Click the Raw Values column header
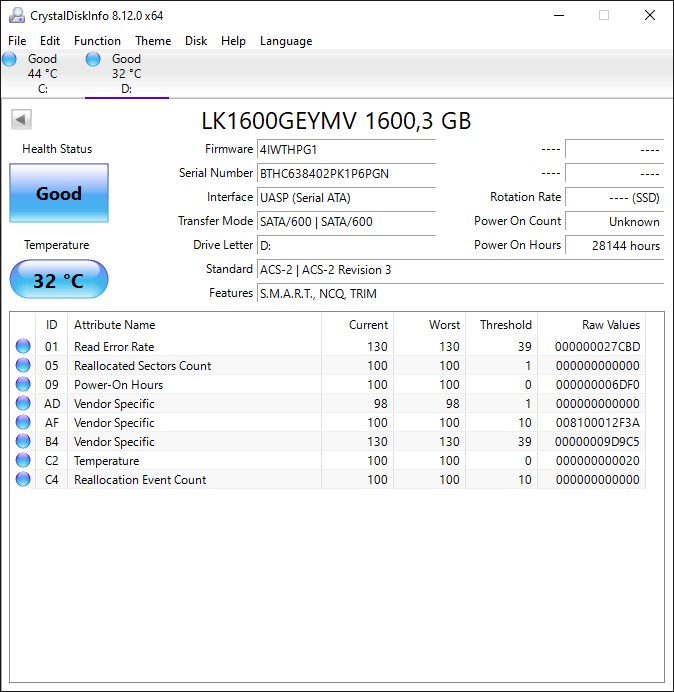 coord(591,325)
